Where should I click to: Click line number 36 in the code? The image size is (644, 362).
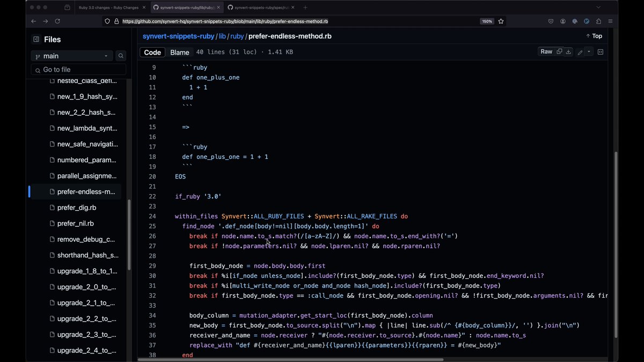point(152,335)
